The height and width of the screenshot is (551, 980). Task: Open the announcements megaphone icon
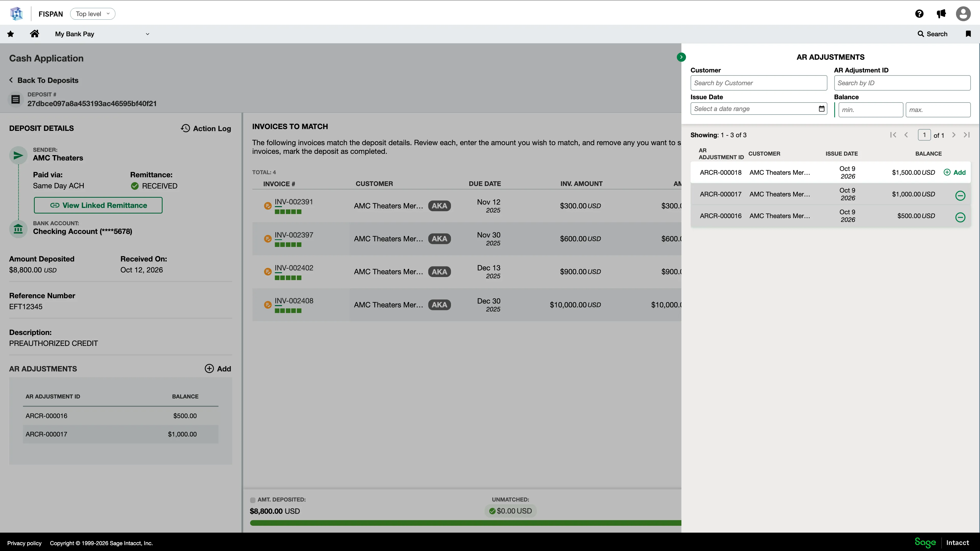coord(941,14)
